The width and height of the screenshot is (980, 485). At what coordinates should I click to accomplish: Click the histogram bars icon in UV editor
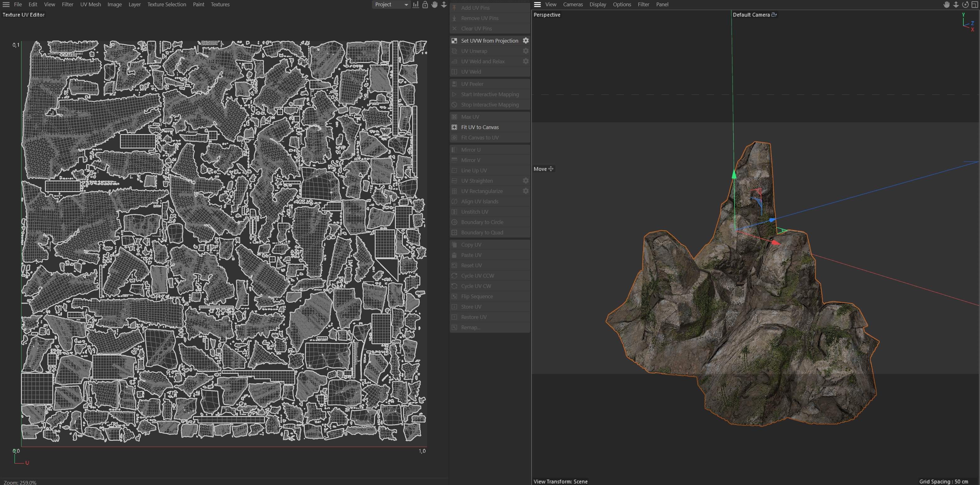pyautogui.click(x=416, y=5)
